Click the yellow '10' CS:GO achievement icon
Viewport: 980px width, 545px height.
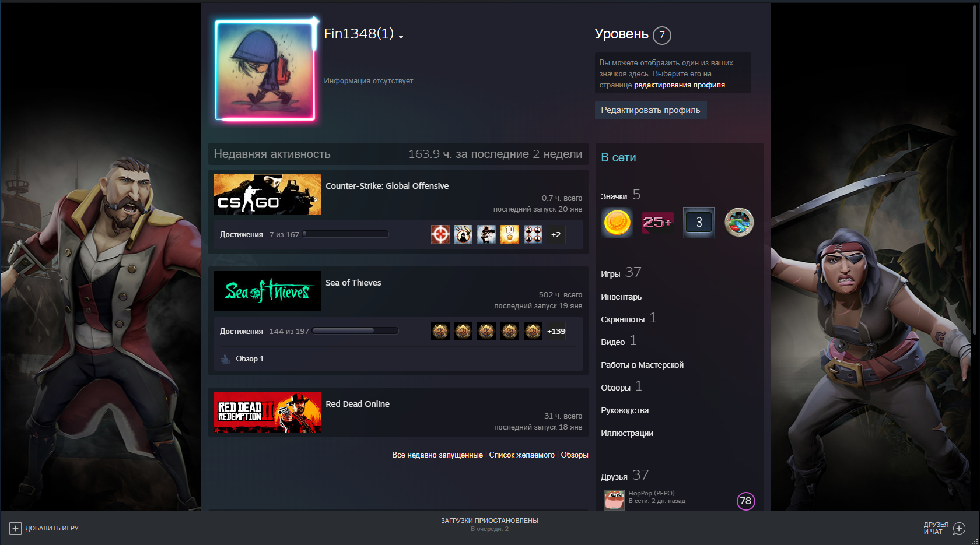[x=510, y=234]
